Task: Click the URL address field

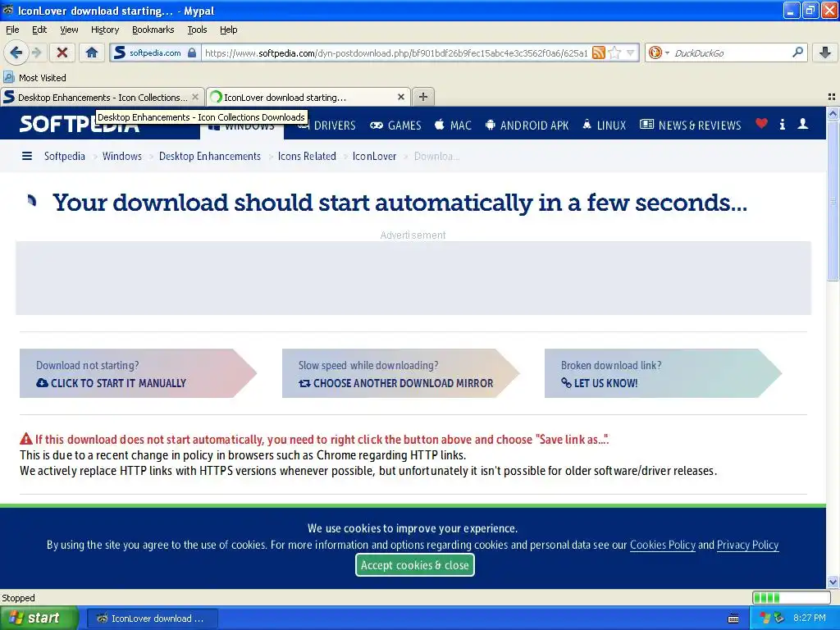Action: point(396,52)
